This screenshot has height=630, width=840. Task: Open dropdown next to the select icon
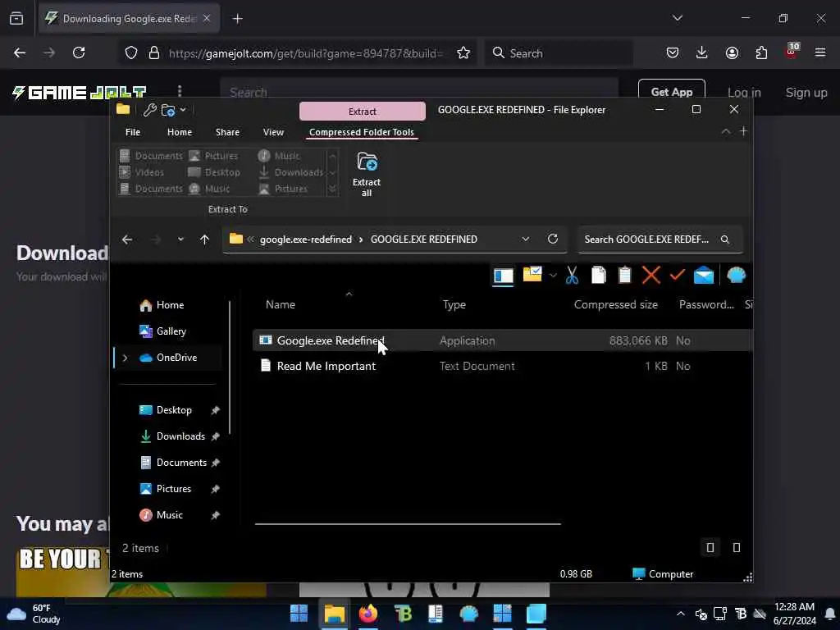pyautogui.click(x=553, y=276)
